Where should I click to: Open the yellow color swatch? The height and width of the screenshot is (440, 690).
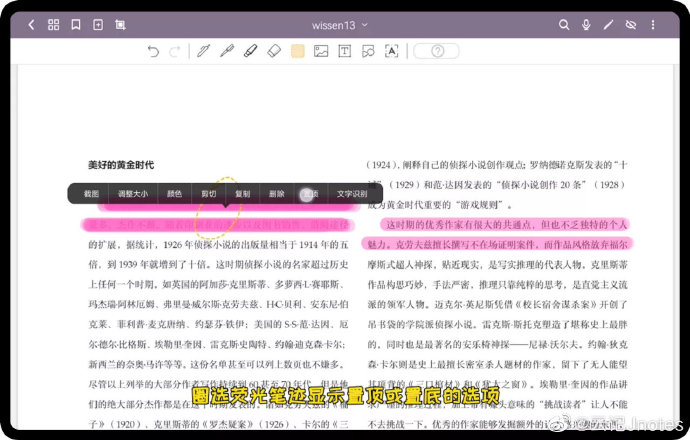pyautogui.click(x=298, y=51)
